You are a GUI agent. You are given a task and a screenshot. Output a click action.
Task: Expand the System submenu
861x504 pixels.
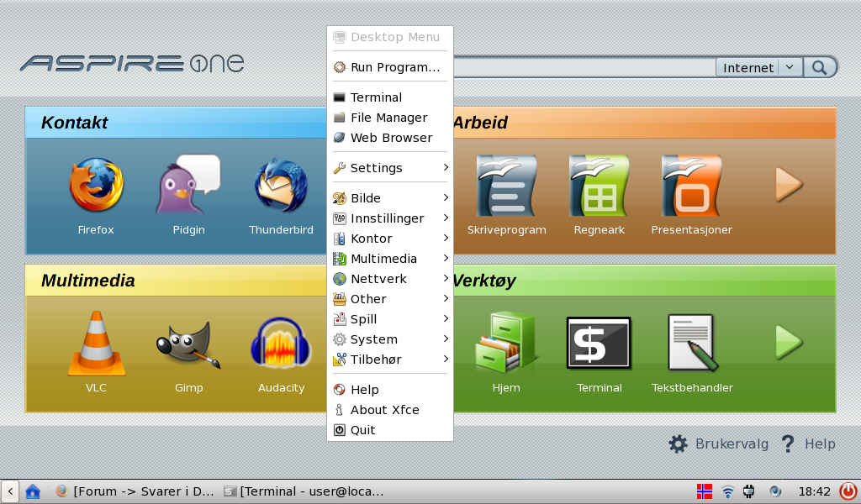tap(390, 339)
